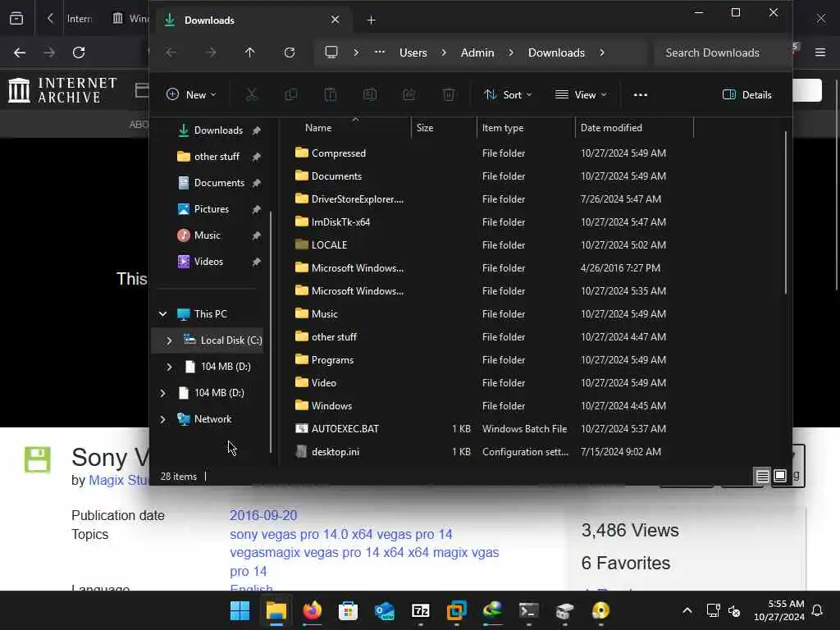Click the clock in the taskbar
Image resolution: width=840 pixels, height=630 pixels.
[x=779, y=610]
